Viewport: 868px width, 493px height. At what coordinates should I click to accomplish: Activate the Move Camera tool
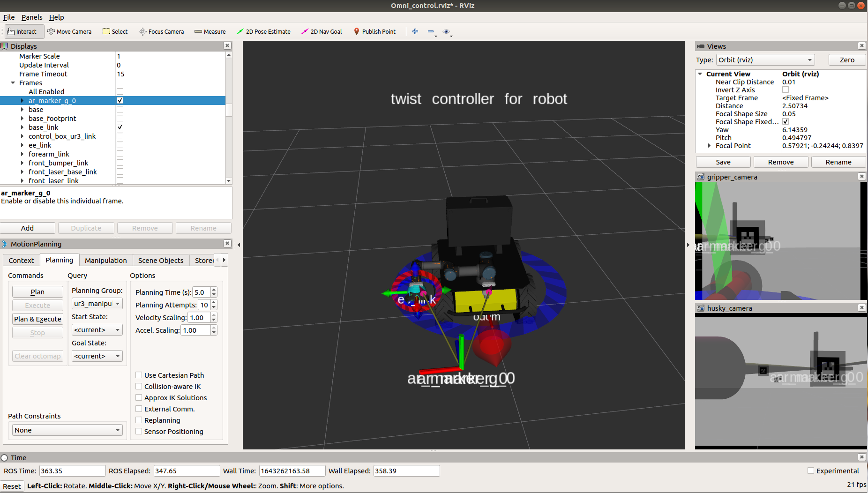point(69,31)
